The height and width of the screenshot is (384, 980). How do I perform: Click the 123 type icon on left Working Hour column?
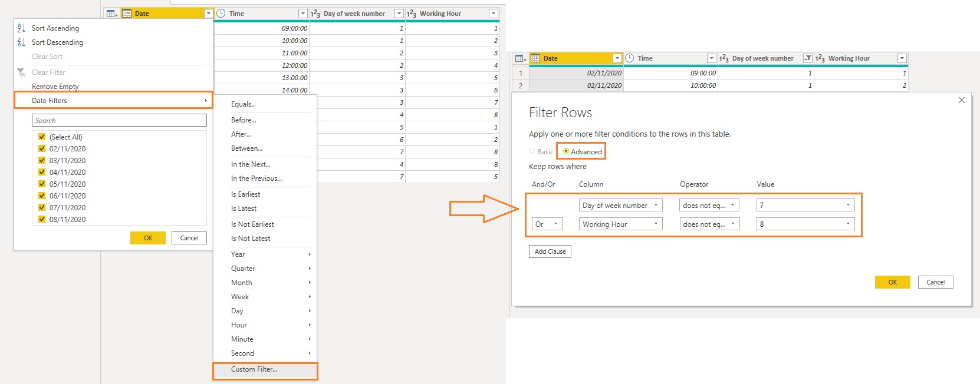pos(412,14)
